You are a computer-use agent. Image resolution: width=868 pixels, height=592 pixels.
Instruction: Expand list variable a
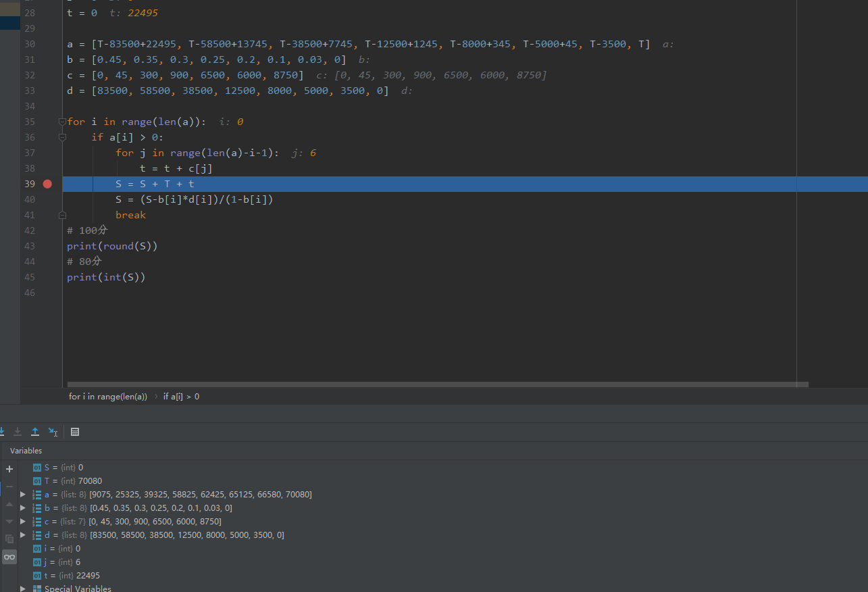point(23,495)
